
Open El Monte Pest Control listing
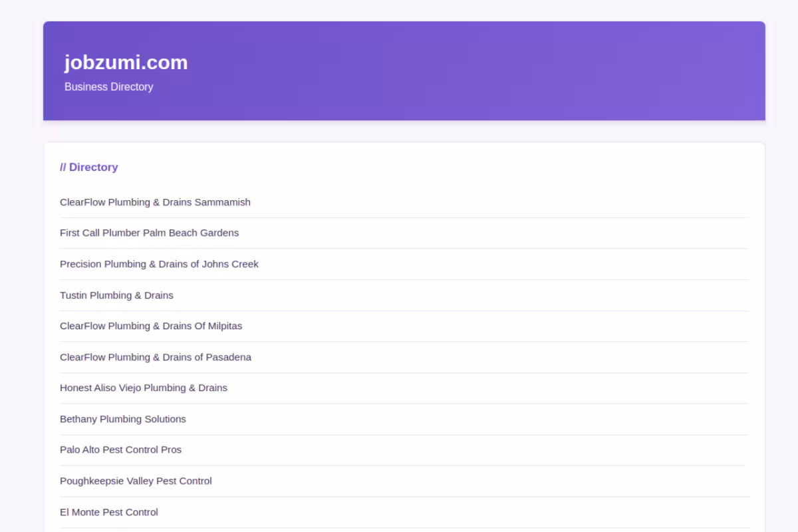[x=109, y=512]
